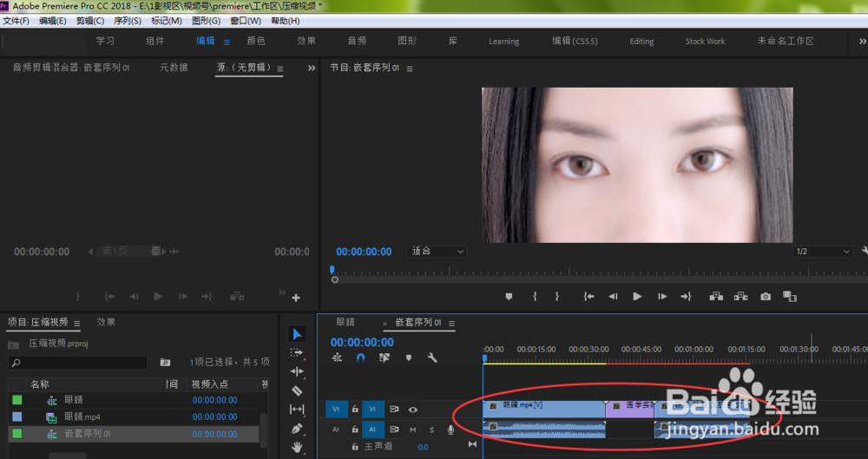Mark Out point in Program monitor
Screen dimensions: 868x459
click(557, 297)
